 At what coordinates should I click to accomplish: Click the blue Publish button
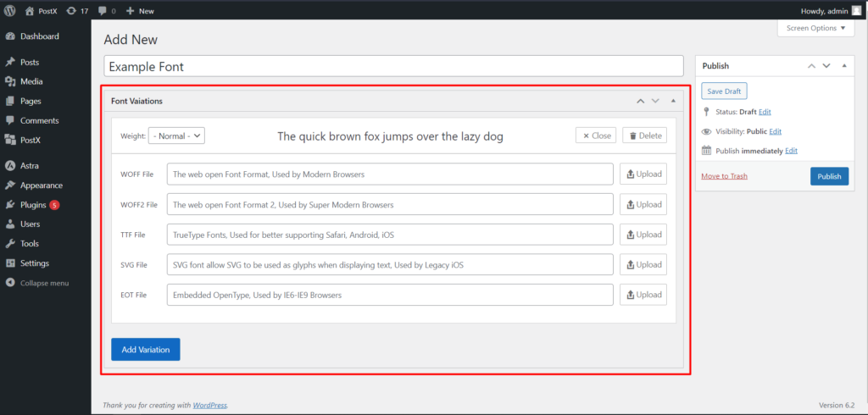(829, 176)
